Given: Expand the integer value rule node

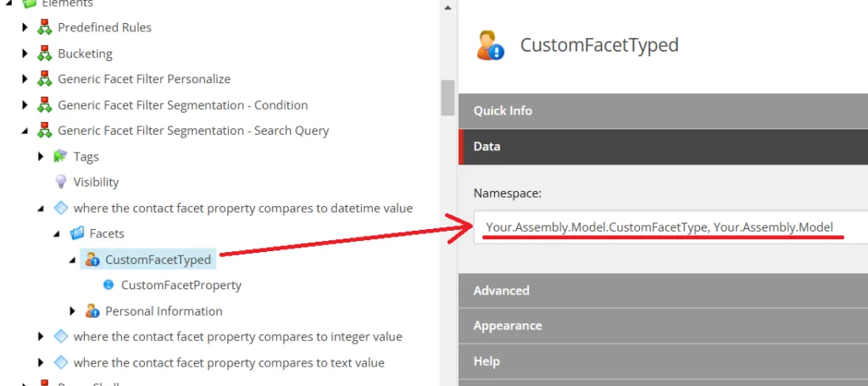Looking at the screenshot, I should tap(41, 336).
